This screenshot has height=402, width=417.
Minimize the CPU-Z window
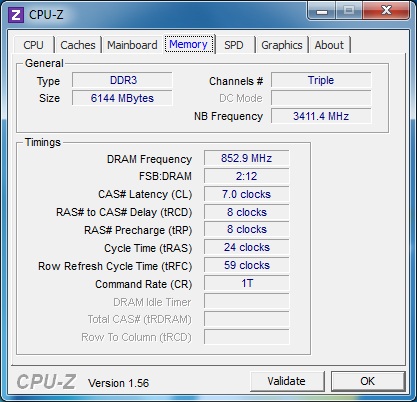(321, 11)
